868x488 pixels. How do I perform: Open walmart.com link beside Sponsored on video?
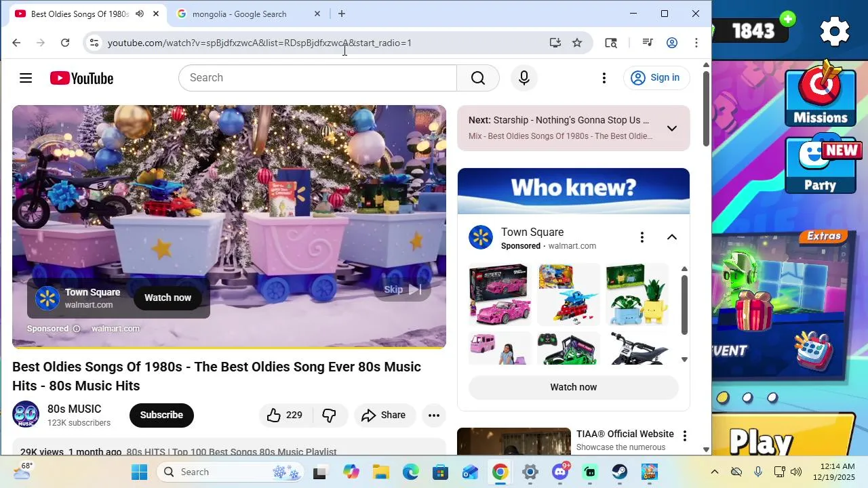[115, 329]
